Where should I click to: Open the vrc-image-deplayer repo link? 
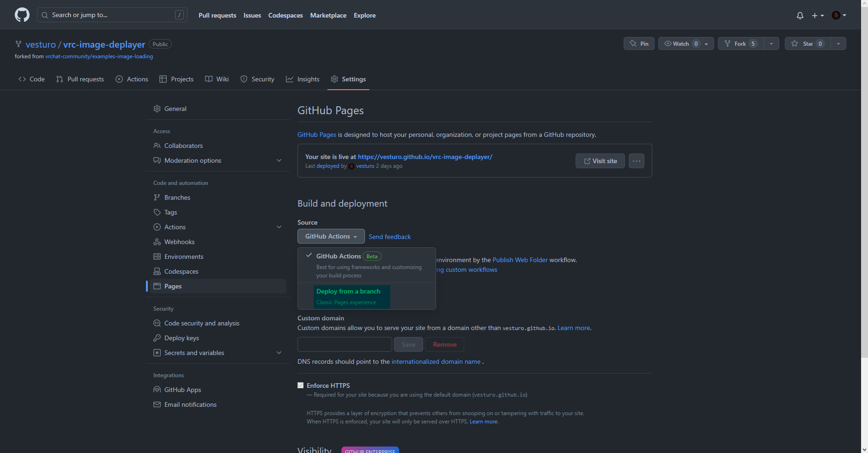(x=104, y=44)
